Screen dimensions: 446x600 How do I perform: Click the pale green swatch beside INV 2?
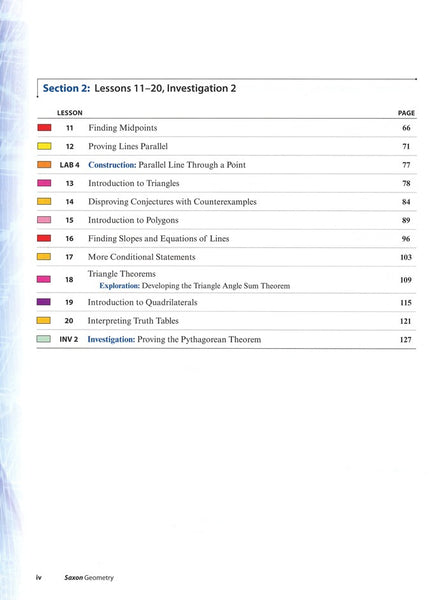tap(44, 339)
